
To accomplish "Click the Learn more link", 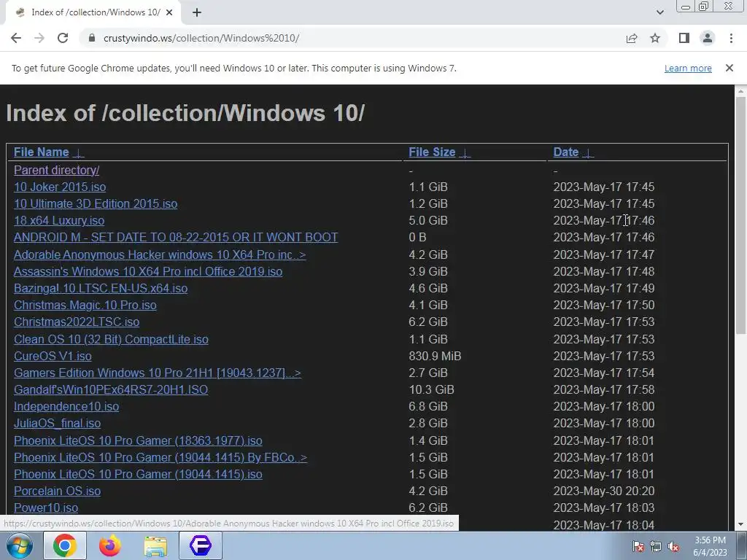I will 688,68.
